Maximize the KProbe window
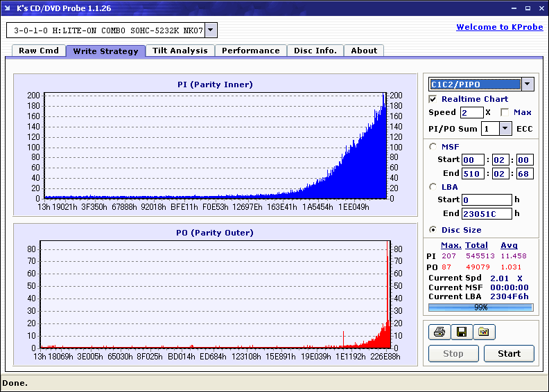Screen dimensions: 549x392 [x=528, y=8]
